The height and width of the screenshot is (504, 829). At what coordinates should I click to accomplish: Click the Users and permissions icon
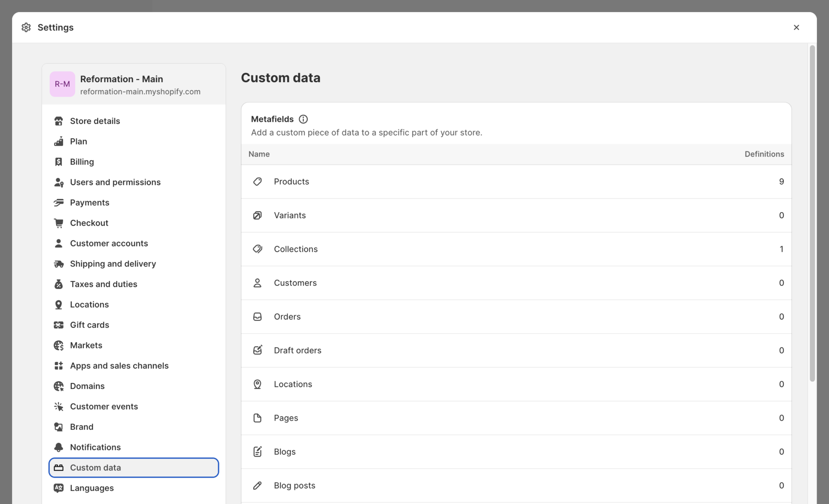click(59, 182)
